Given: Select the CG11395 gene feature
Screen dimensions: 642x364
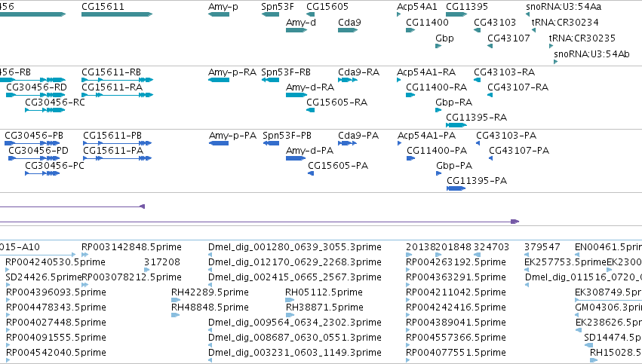Looking at the screenshot, I should click(456, 14).
